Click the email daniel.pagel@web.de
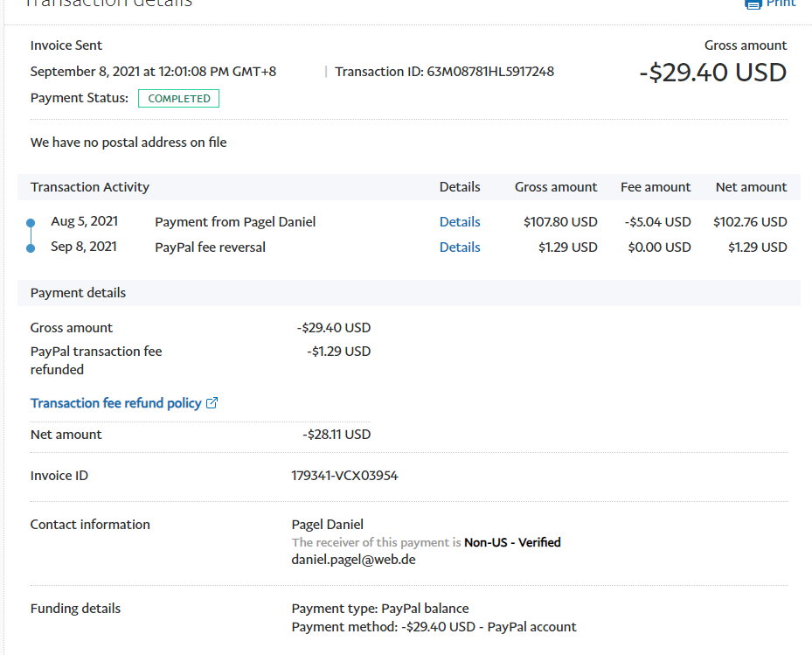This screenshot has height=655, width=812. click(x=353, y=559)
